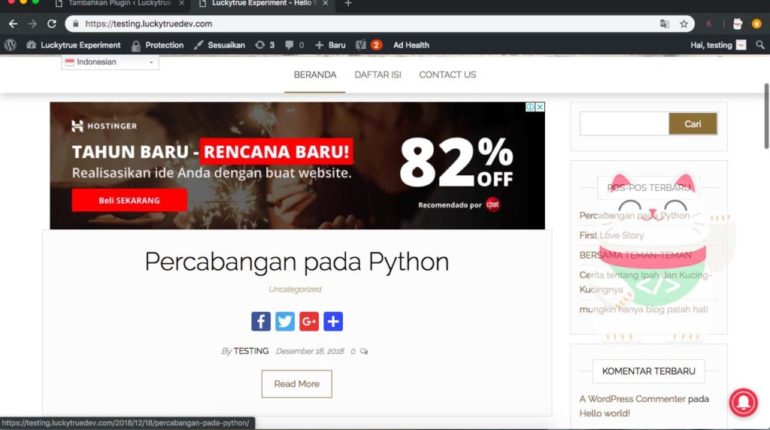Viewport: 770px width, 430px height.
Task: Bookmark page with the star icon
Action: click(684, 23)
